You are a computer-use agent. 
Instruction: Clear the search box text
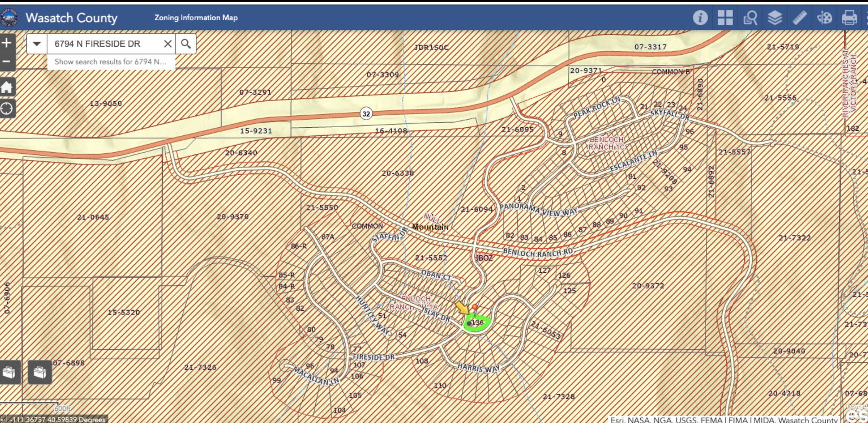tap(168, 44)
